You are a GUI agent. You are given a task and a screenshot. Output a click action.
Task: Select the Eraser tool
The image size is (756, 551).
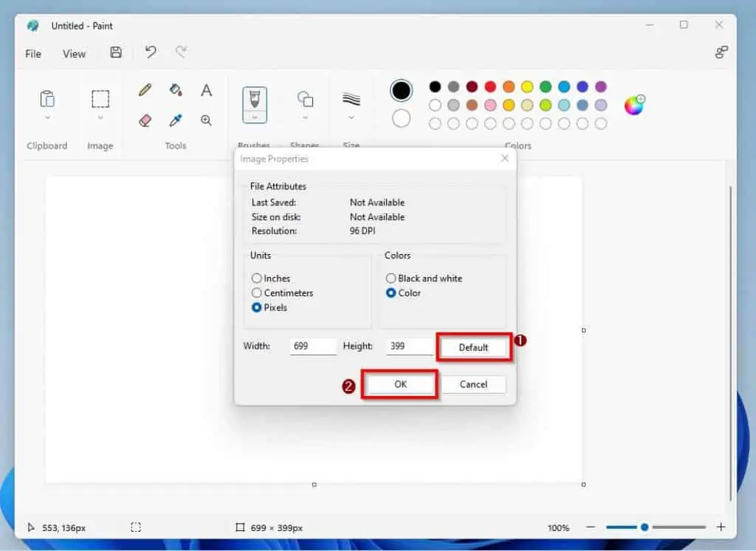(144, 119)
